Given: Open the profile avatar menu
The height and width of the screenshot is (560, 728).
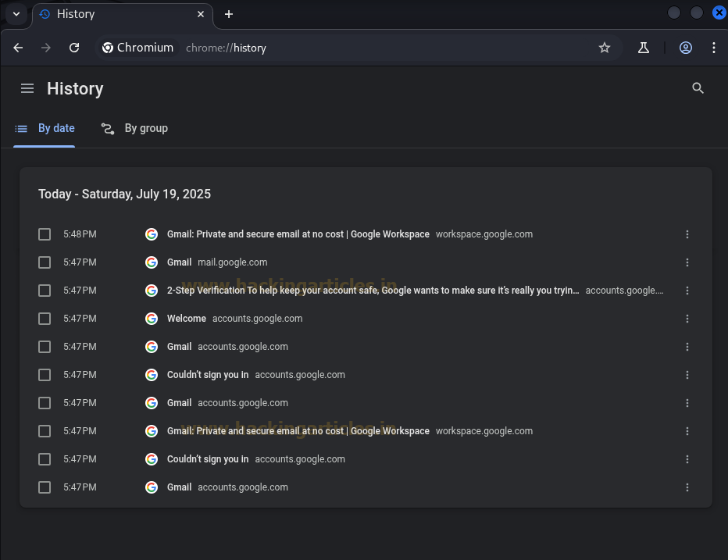Looking at the screenshot, I should coord(686,48).
